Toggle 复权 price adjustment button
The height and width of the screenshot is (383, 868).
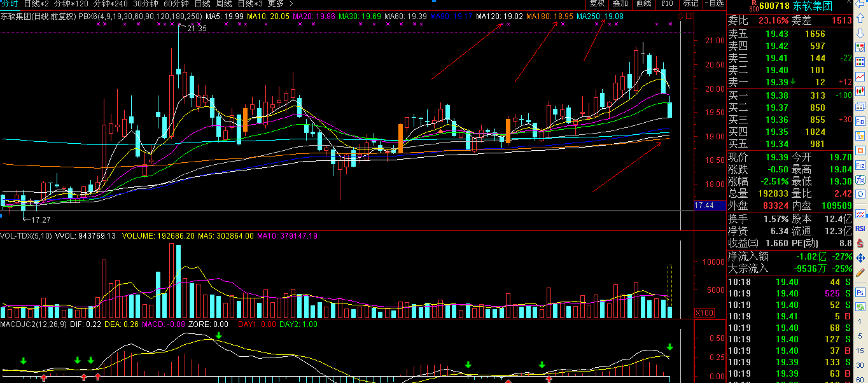597,4
